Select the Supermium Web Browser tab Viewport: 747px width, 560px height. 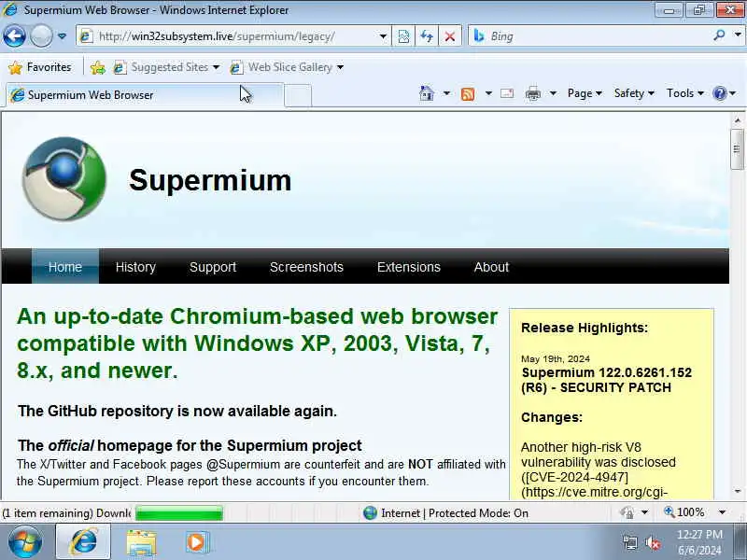pos(145,95)
